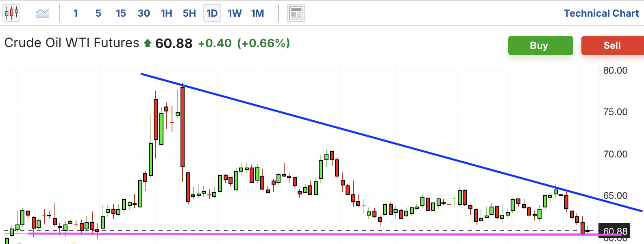Click the (+0.66%) percent change
The height and width of the screenshot is (244, 644).
pos(263,43)
